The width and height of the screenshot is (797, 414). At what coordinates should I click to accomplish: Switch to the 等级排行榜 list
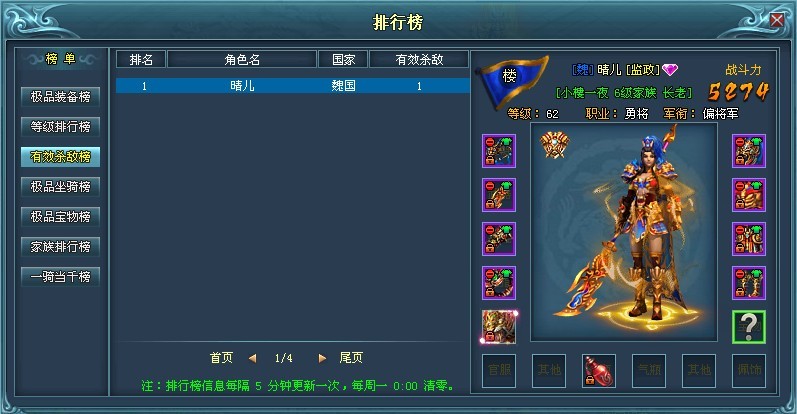click(60, 127)
